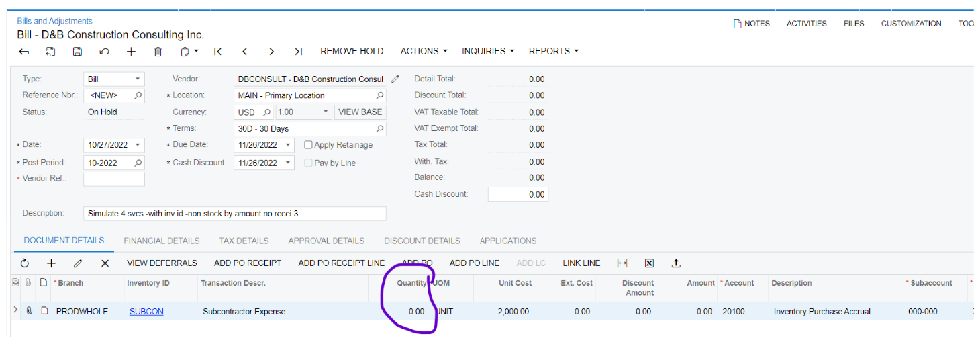Expand the INQUIRIES menu

pos(488,51)
